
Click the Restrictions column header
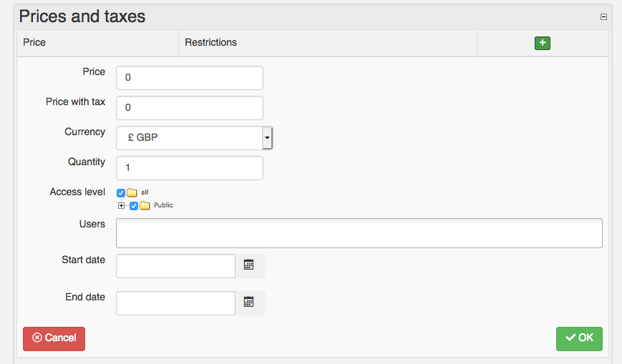[210, 42]
